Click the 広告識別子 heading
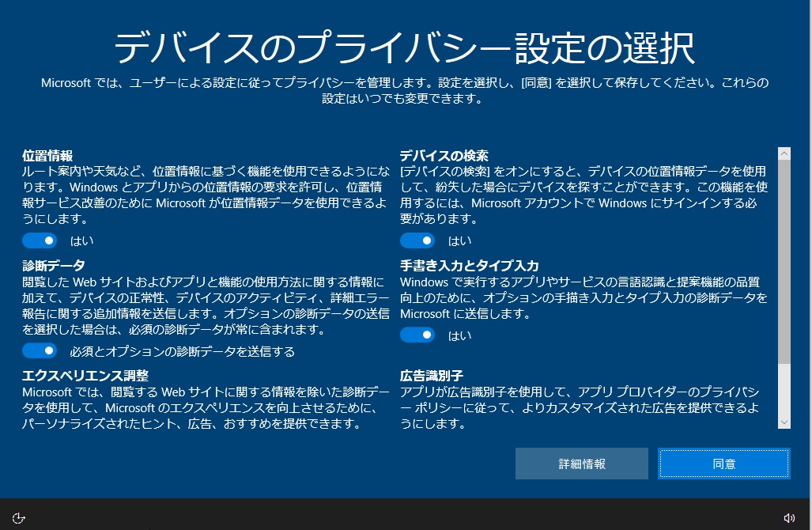 pyautogui.click(x=432, y=376)
